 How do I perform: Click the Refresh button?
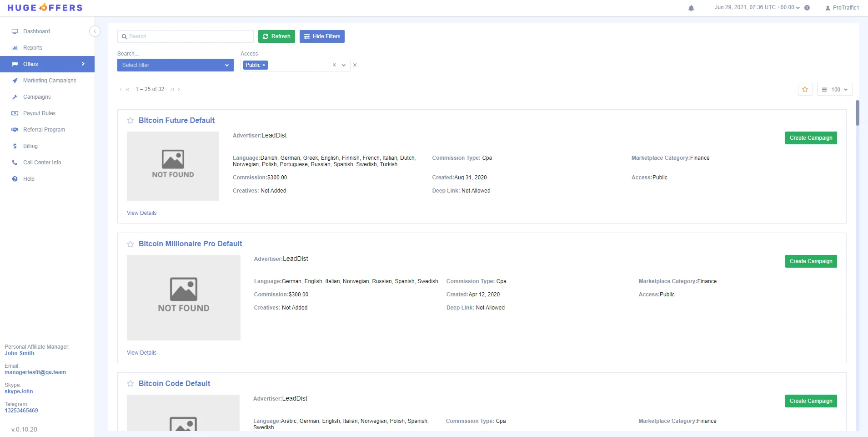click(x=276, y=36)
